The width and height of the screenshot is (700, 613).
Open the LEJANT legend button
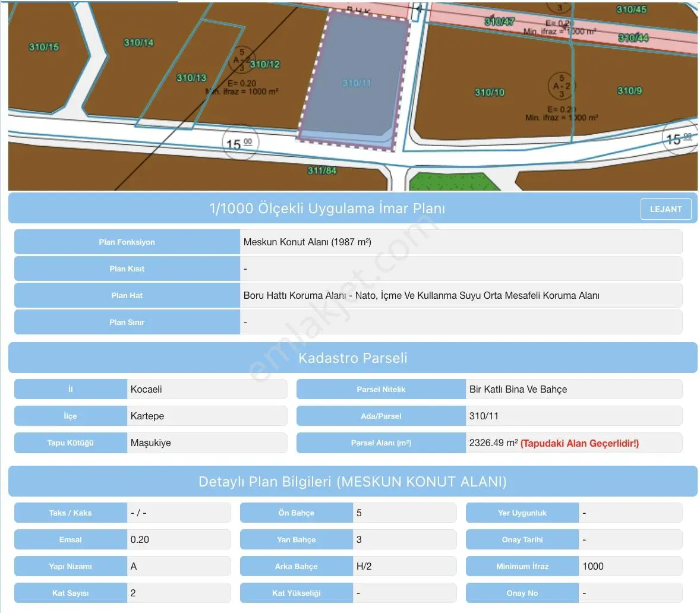point(666,209)
